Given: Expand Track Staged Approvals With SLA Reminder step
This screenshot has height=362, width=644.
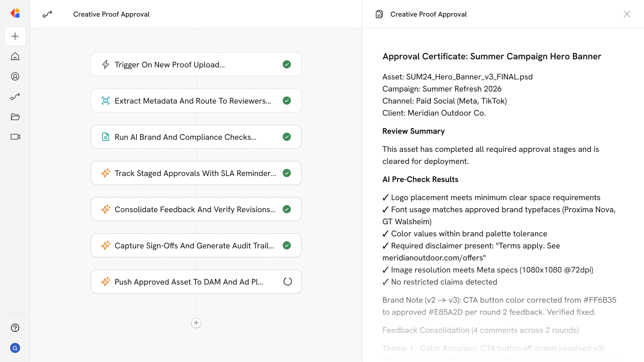Looking at the screenshot, I should [x=195, y=173].
